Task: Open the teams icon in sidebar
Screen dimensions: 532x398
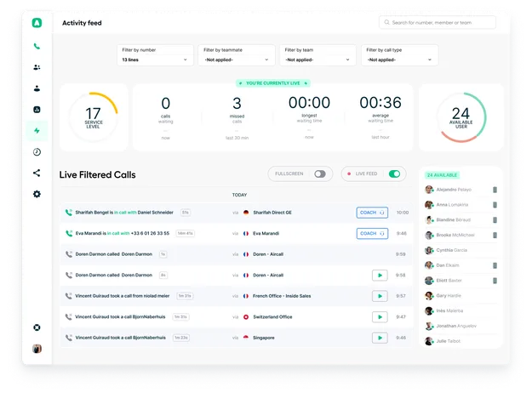Action: [37, 67]
